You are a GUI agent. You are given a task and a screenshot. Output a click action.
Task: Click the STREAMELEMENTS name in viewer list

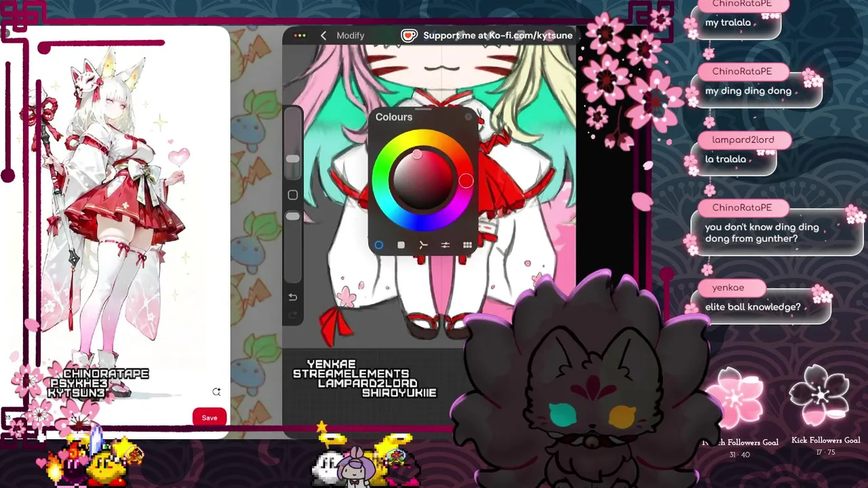point(351,373)
